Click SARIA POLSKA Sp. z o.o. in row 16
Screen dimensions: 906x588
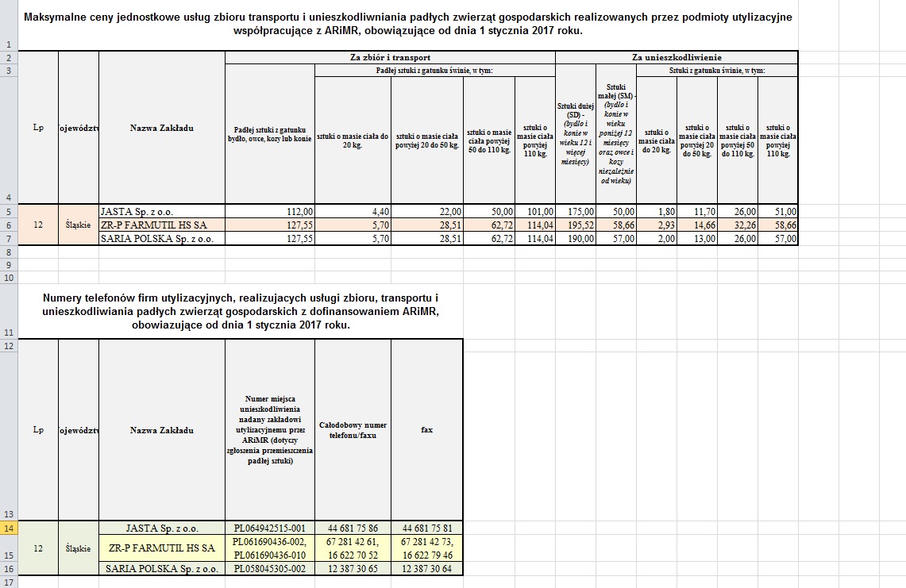[x=162, y=568]
